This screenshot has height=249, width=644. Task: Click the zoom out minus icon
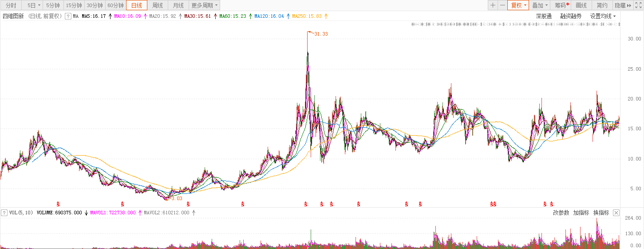coord(502,5)
